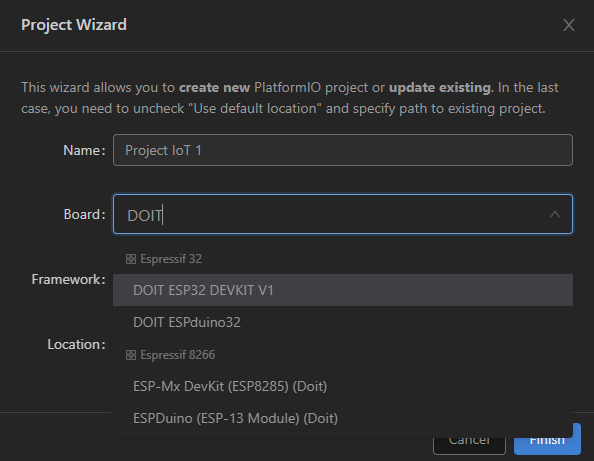The image size is (594, 461).
Task: Click the Framework field label
Action: coord(68,280)
